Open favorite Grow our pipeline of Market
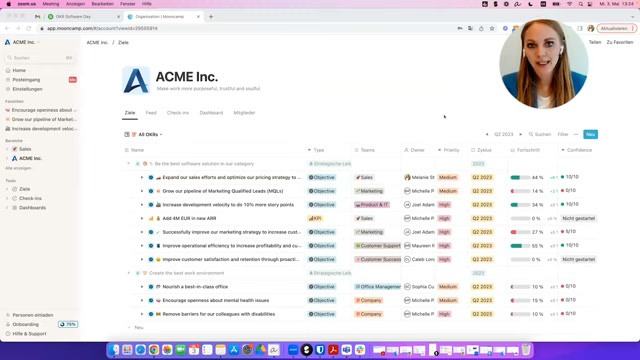This screenshot has height=360, width=640. [41, 119]
